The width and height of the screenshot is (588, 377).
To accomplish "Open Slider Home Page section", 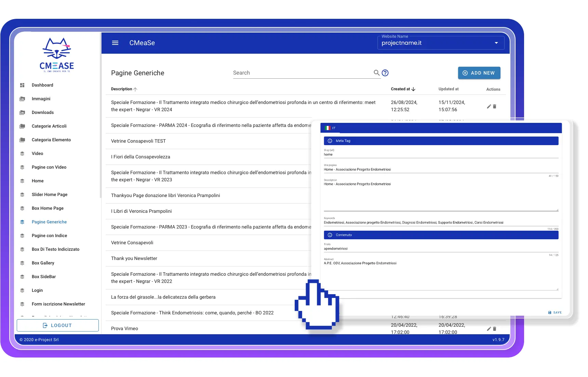I will click(x=50, y=195).
